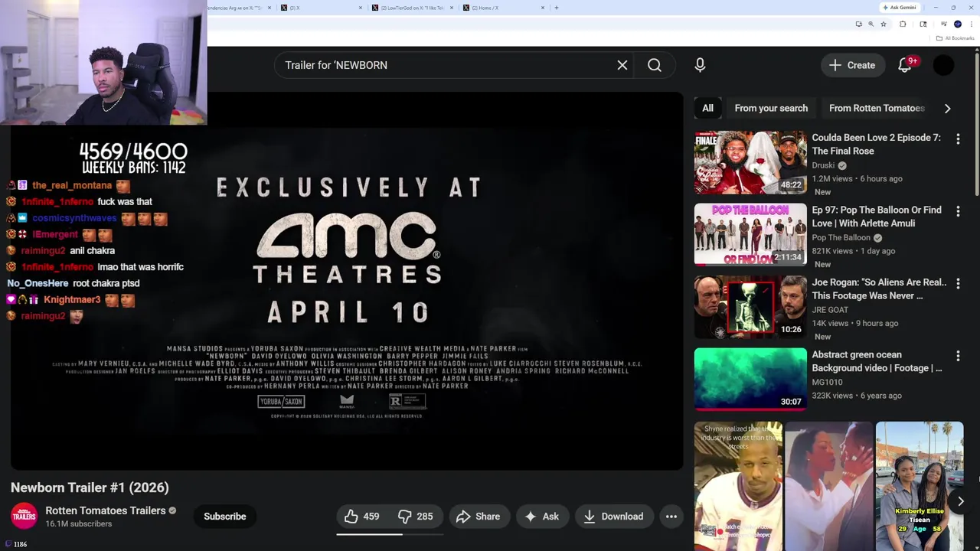Viewport: 980px width, 551px height.
Task: Go to the Druski channel
Action: click(823, 165)
